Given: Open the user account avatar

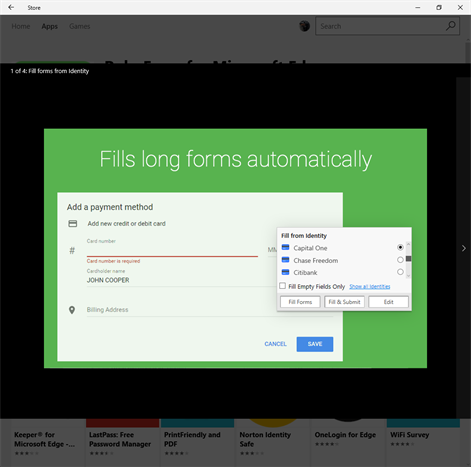Looking at the screenshot, I should pyautogui.click(x=304, y=26).
